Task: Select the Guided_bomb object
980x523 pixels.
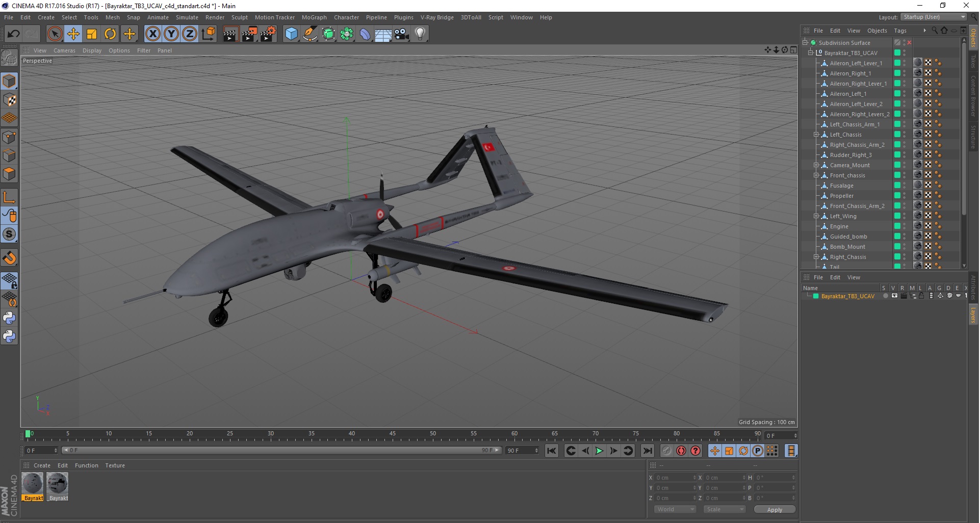Action: (848, 237)
